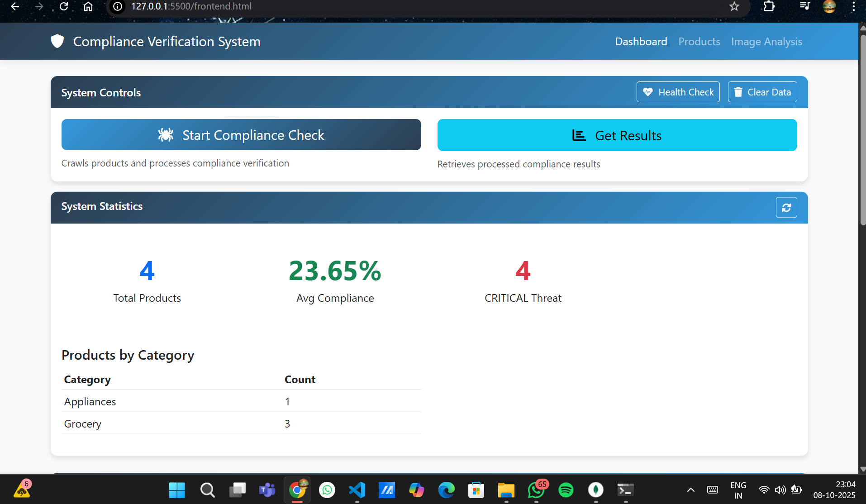Launch the terminal from the taskbar
The width and height of the screenshot is (866, 504).
click(x=626, y=490)
